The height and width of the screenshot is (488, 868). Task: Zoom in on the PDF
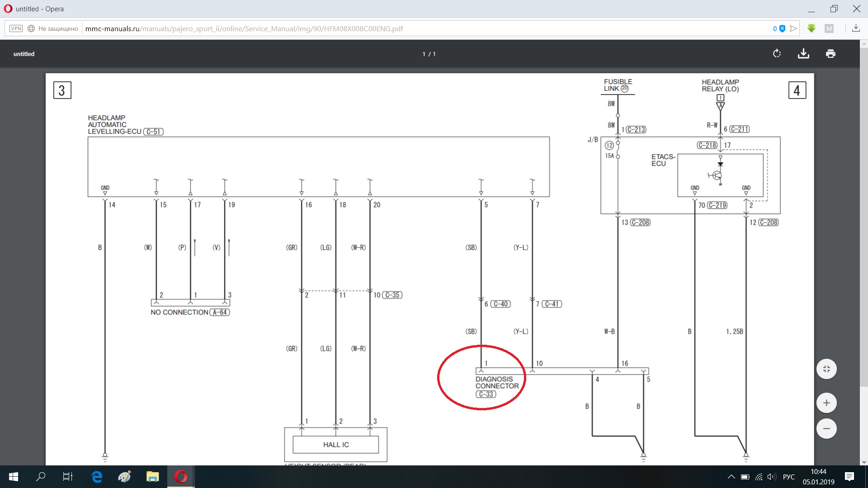pyautogui.click(x=826, y=403)
